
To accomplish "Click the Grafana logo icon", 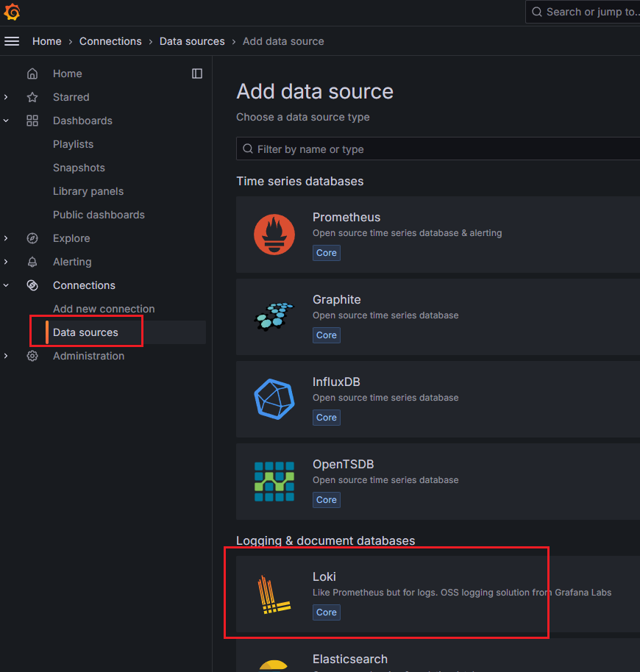I will click(12, 12).
